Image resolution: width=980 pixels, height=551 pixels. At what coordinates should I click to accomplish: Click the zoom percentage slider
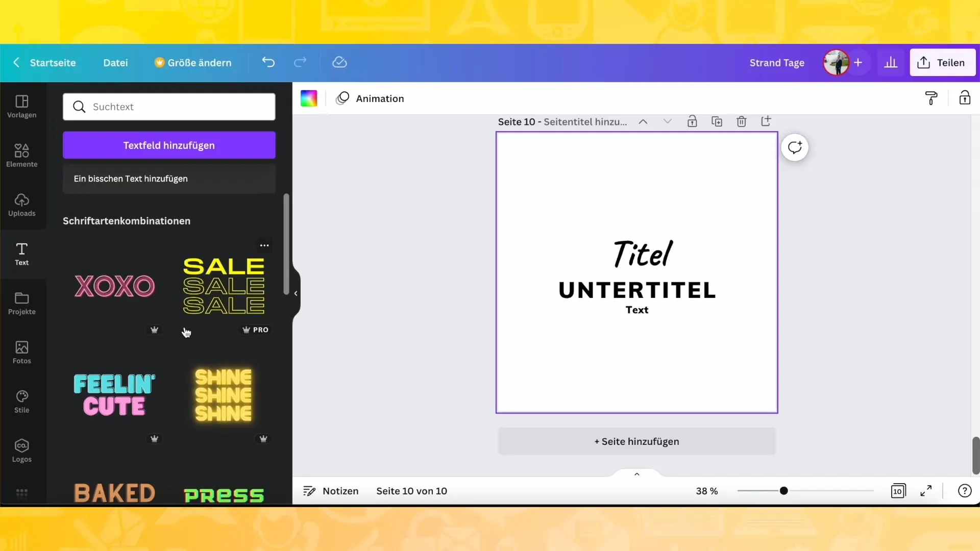783,490
